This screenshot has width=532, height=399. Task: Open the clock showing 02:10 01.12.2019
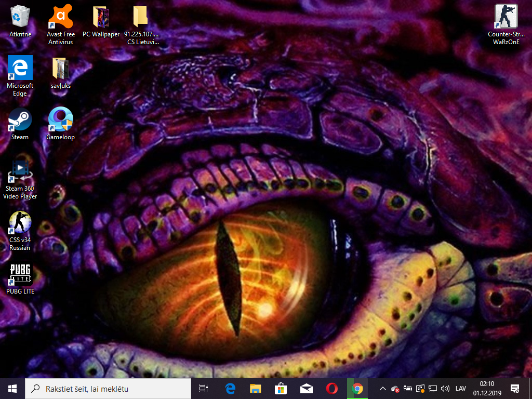pos(487,389)
